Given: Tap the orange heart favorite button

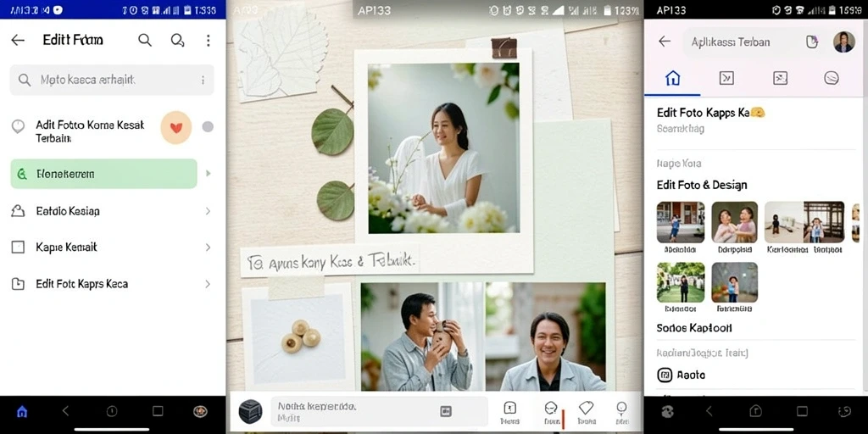Looking at the screenshot, I should tap(176, 128).
